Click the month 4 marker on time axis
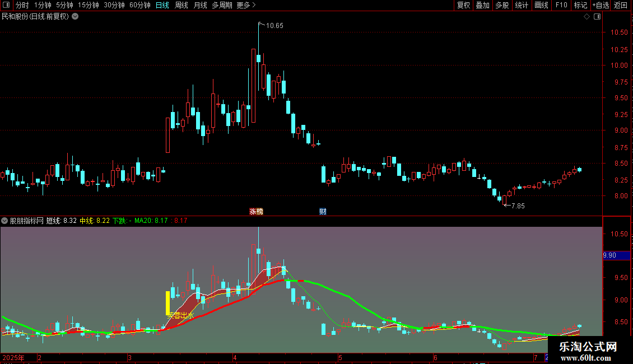Image resolution: width=633 pixels, height=364 pixels. [235, 357]
